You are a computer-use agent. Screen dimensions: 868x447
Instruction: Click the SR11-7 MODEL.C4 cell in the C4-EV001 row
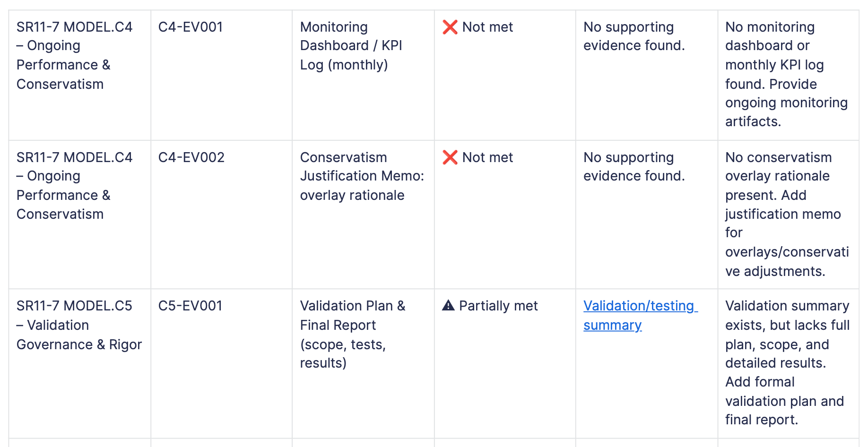(74, 55)
